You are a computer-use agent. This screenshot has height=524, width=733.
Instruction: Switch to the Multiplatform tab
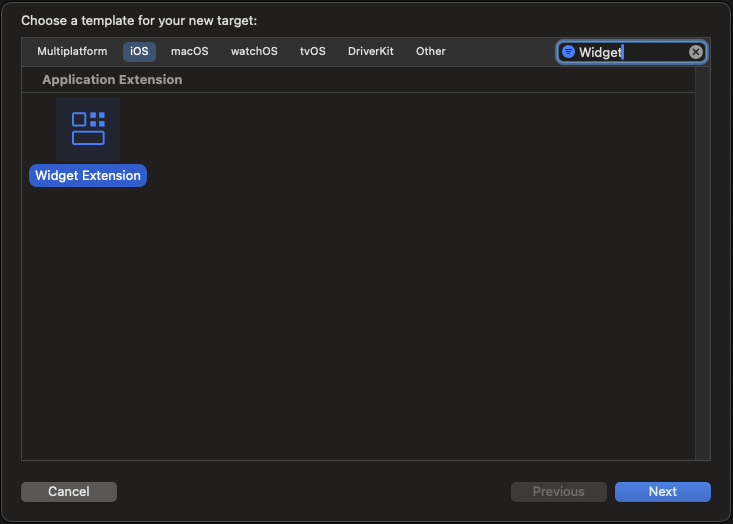[x=71, y=51]
